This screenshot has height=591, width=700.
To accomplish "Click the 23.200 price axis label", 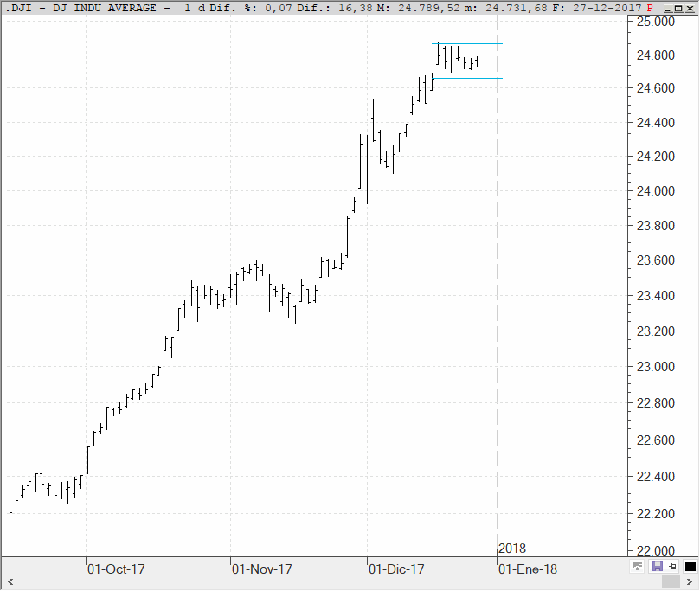I will pos(655,331).
